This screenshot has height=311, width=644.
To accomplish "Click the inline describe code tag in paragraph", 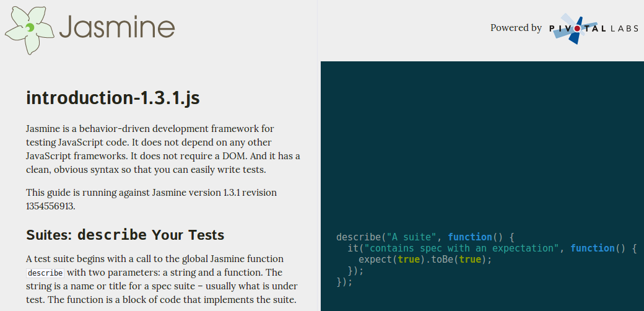I will (45, 273).
